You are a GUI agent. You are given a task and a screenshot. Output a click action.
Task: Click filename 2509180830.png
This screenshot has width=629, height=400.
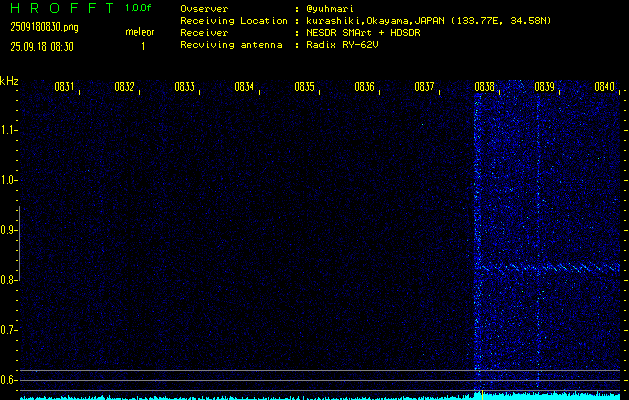tap(45, 27)
